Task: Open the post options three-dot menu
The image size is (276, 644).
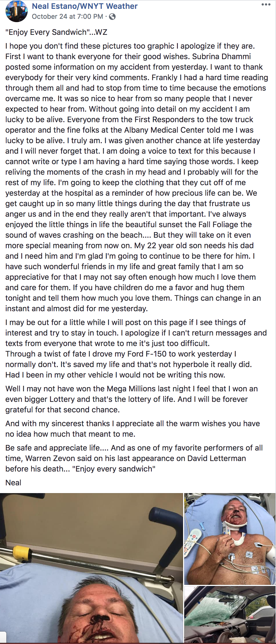Action: point(266,4)
